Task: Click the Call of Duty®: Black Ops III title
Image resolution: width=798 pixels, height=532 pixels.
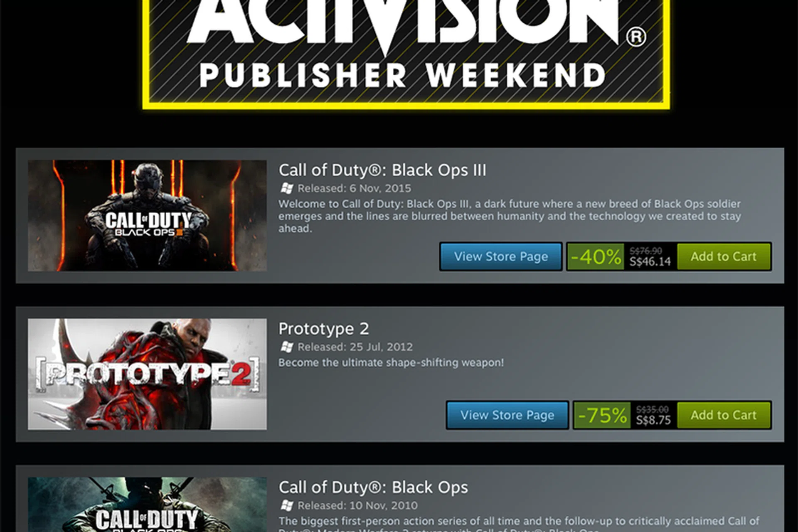Action: click(382, 170)
